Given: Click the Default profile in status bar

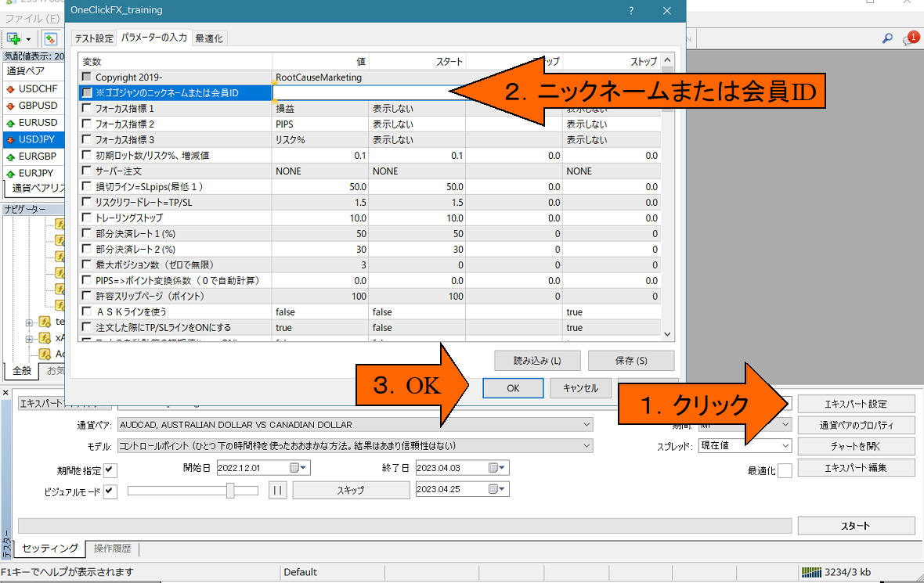Looking at the screenshot, I should click(300, 572).
